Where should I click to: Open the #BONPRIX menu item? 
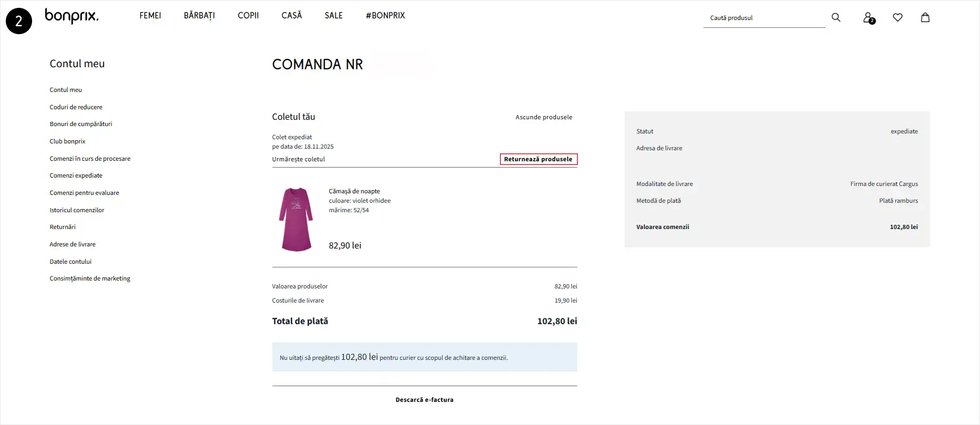(x=385, y=16)
